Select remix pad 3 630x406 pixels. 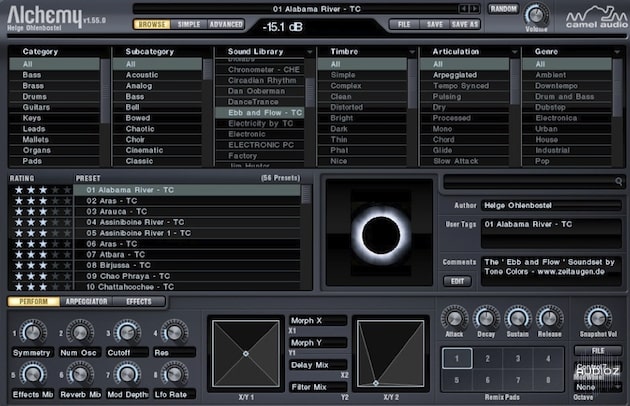coord(518,358)
